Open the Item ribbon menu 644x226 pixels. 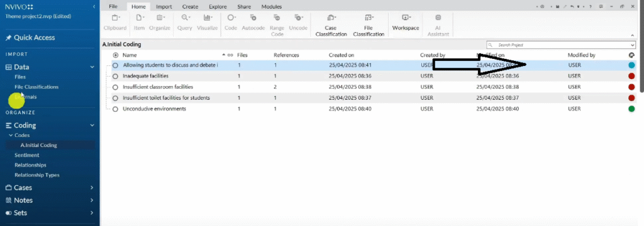139,22
